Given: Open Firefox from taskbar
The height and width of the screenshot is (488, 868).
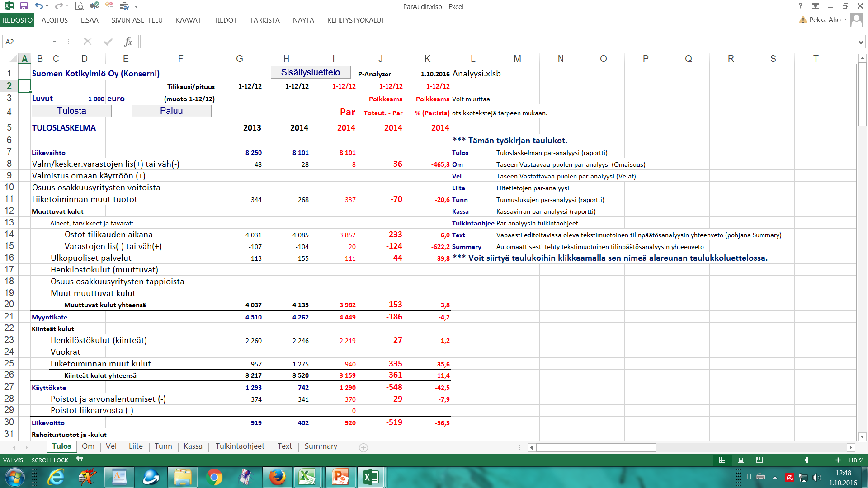Looking at the screenshot, I should (277, 477).
